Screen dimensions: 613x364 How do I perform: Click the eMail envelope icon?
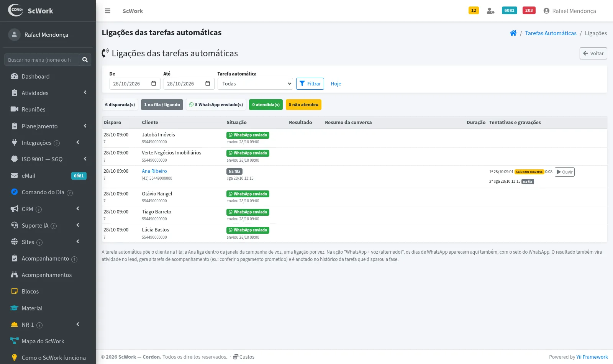coord(14,175)
